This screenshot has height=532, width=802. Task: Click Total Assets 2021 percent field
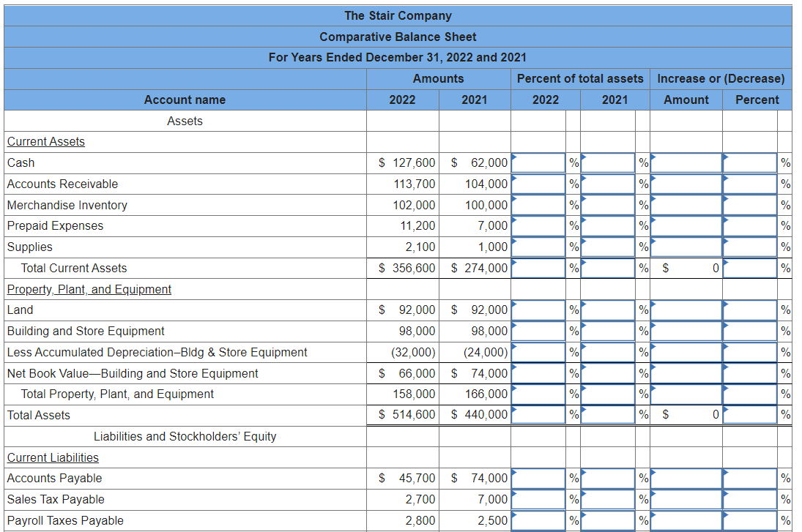click(608, 415)
